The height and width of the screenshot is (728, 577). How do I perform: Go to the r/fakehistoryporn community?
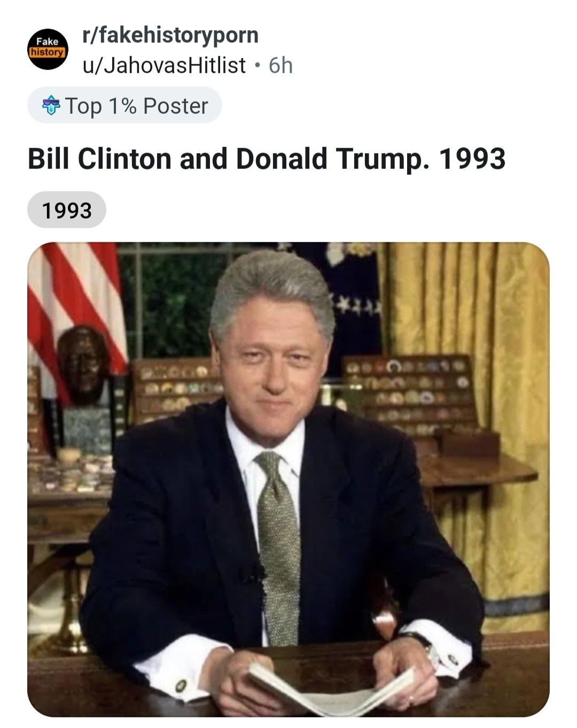pyautogui.click(x=170, y=35)
